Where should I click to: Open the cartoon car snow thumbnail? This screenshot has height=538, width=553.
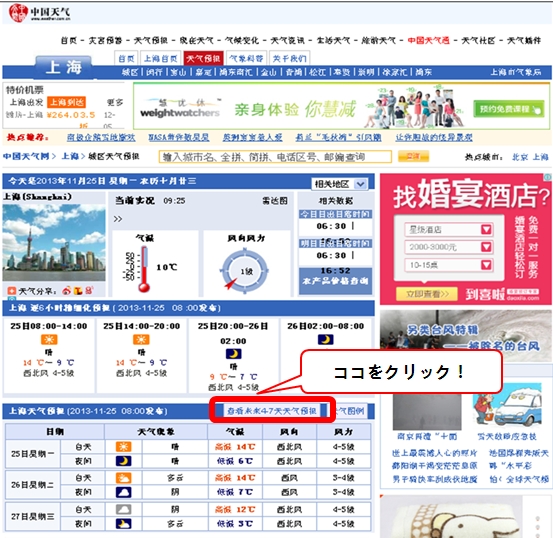507,406
